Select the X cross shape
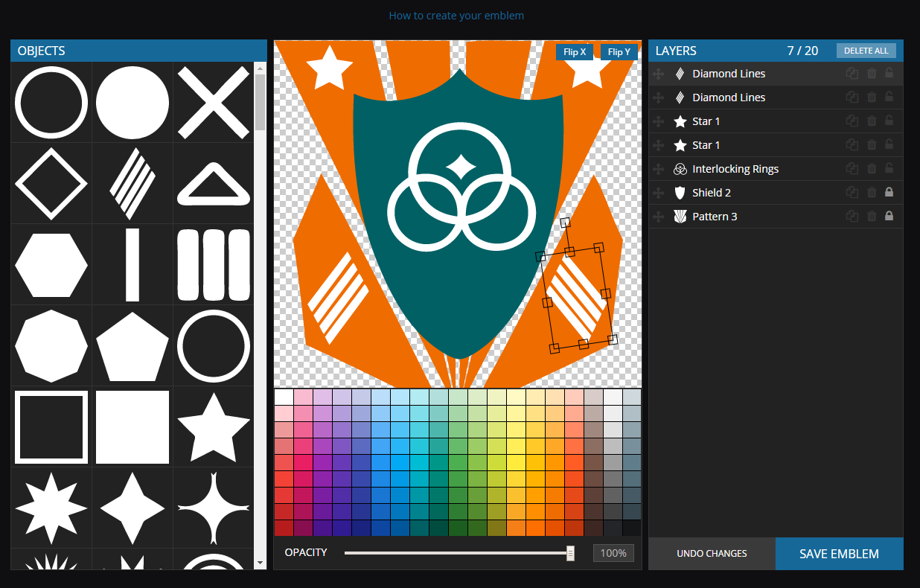Image resolution: width=920 pixels, height=588 pixels. click(x=213, y=102)
